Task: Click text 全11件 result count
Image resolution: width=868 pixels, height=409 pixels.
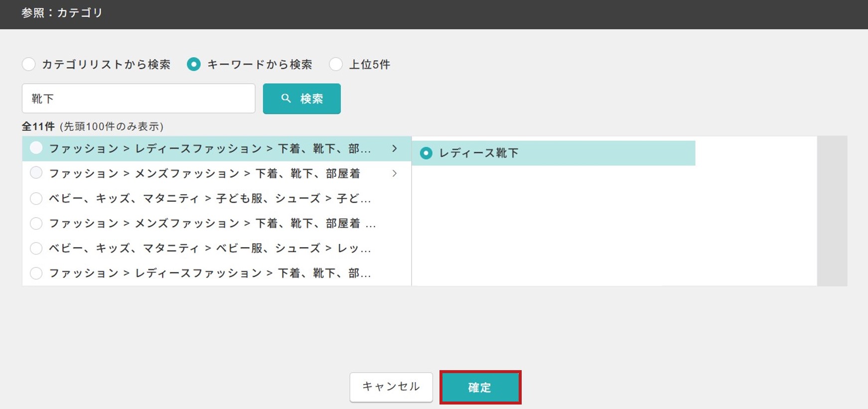Action: (x=38, y=127)
